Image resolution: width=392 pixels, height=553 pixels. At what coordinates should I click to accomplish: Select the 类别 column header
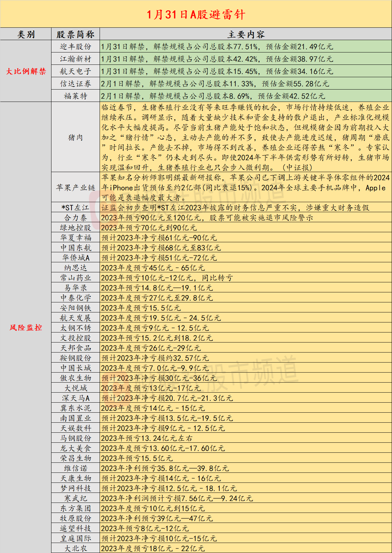(x=26, y=34)
